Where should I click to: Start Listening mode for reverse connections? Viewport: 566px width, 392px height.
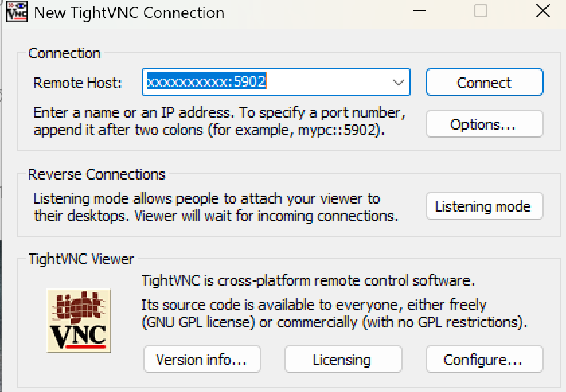coord(484,206)
